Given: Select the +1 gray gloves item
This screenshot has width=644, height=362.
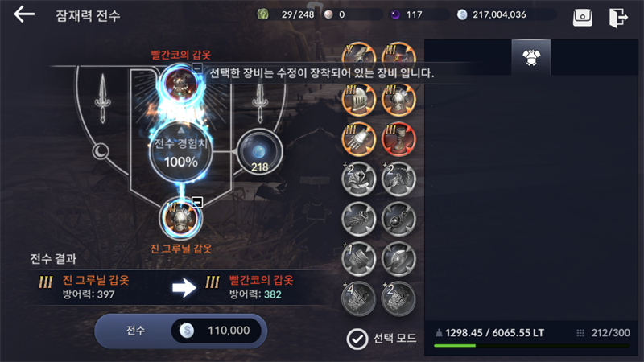Looking at the screenshot, I should [358, 259].
